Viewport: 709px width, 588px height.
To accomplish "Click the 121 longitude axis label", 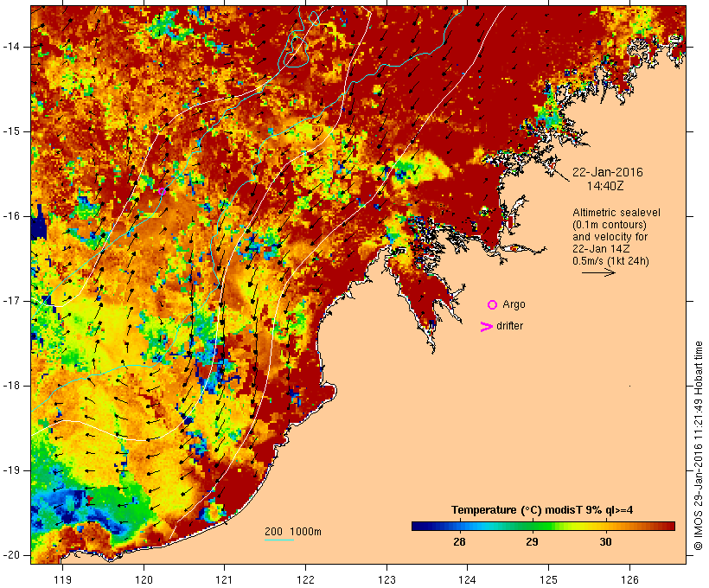I will (224, 579).
